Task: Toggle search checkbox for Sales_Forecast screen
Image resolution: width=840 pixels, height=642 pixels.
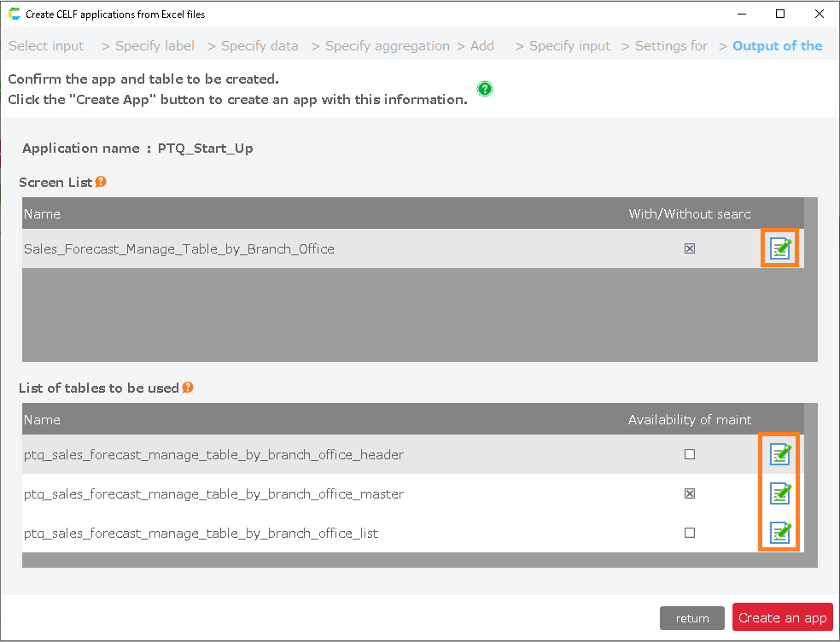Action: (690, 249)
